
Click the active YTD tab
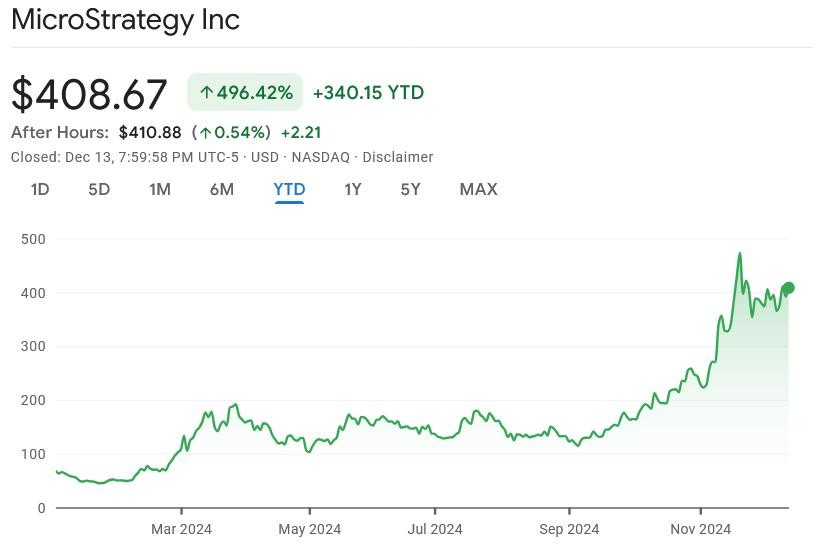point(289,189)
